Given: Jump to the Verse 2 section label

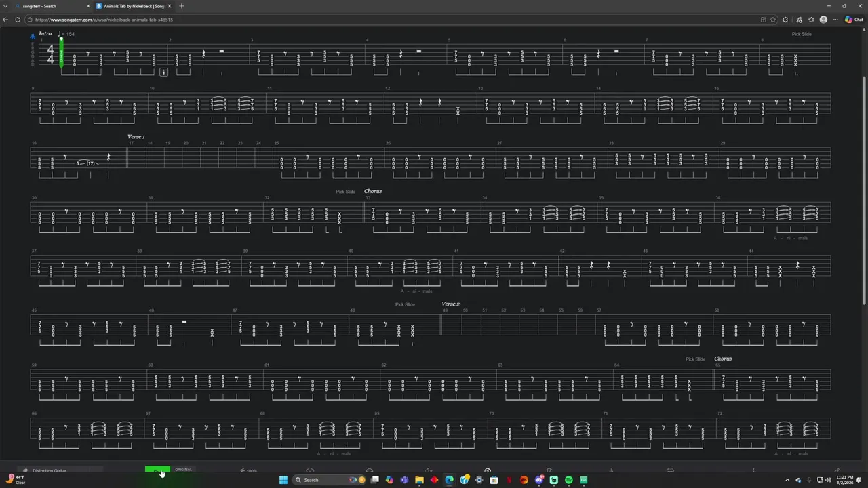Looking at the screenshot, I should 450,304.
